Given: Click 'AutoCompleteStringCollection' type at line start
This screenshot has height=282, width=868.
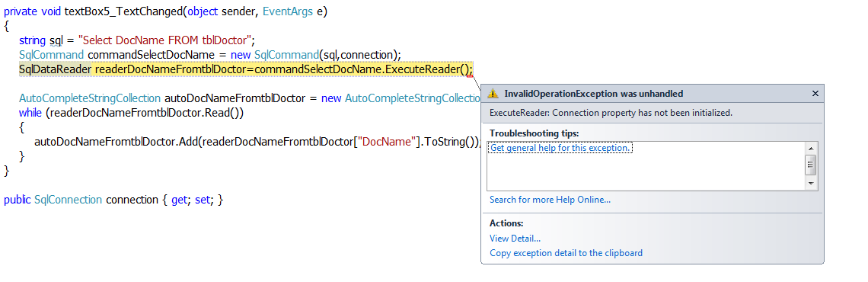Looking at the screenshot, I should (90, 98).
